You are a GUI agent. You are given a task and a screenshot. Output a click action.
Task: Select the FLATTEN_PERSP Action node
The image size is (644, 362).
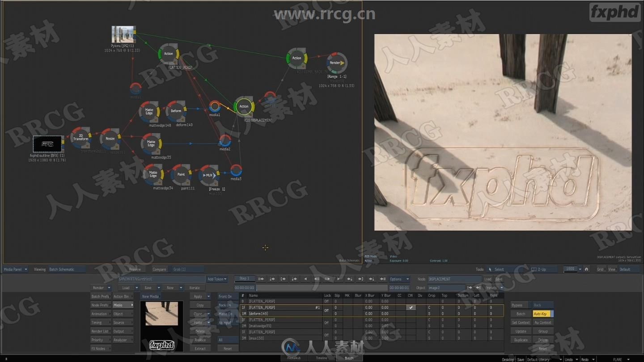coord(169,54)
